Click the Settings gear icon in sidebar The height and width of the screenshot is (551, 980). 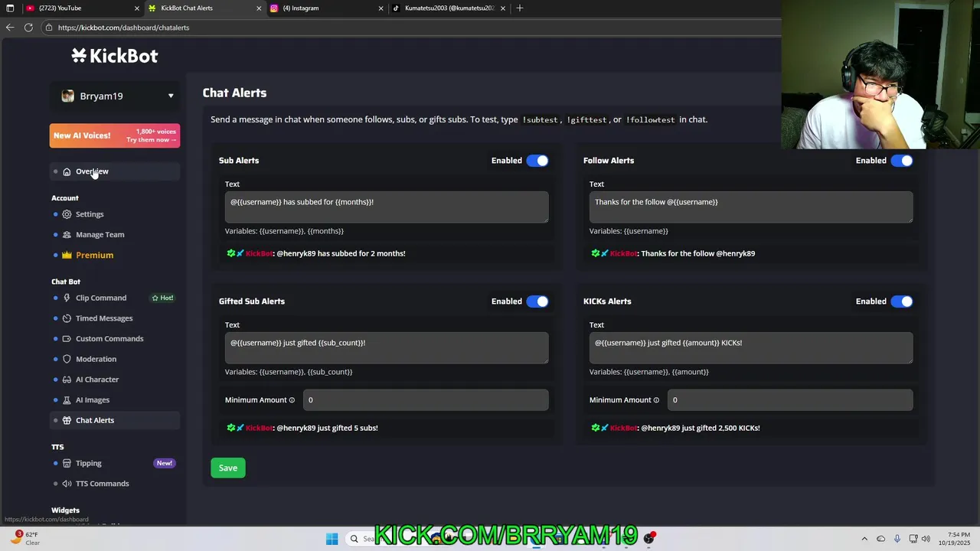click(67, 214)
